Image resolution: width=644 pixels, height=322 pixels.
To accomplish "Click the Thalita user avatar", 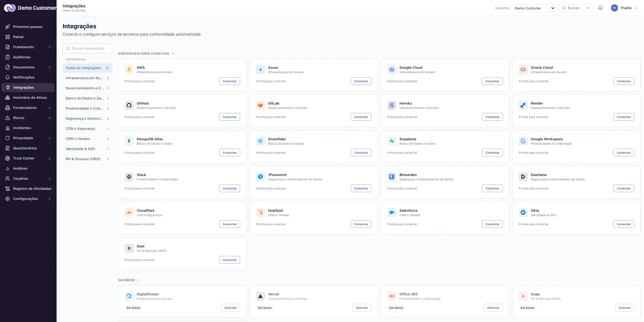I will (614, 8).
